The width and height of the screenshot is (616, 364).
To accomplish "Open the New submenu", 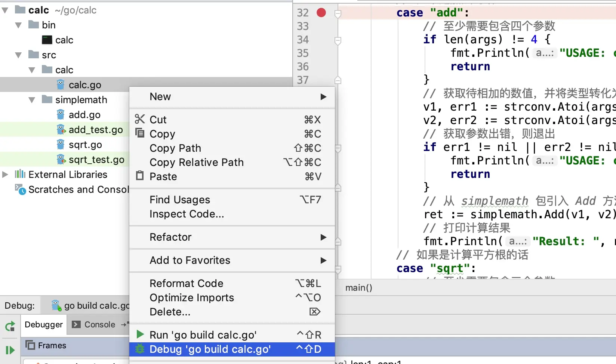I will [x=232, y=97].
